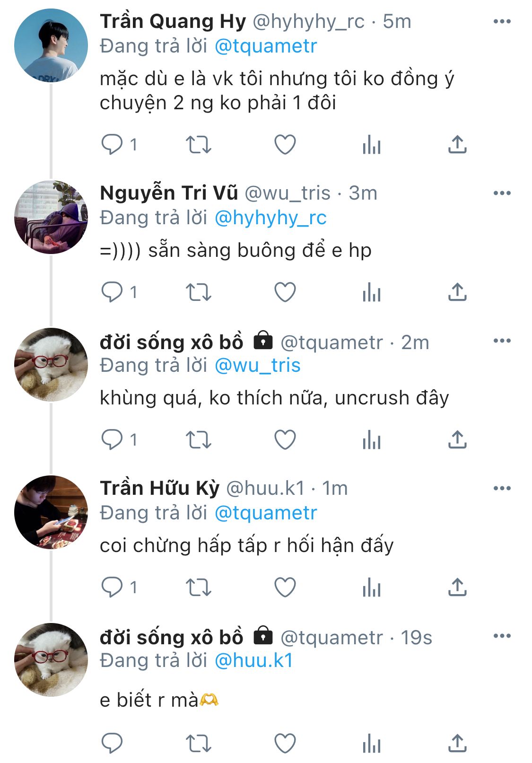Screen dimensions: 532x763
Task: Open more options on Nguyễn Tri Vũ's tweet
Action: [502, 193]
